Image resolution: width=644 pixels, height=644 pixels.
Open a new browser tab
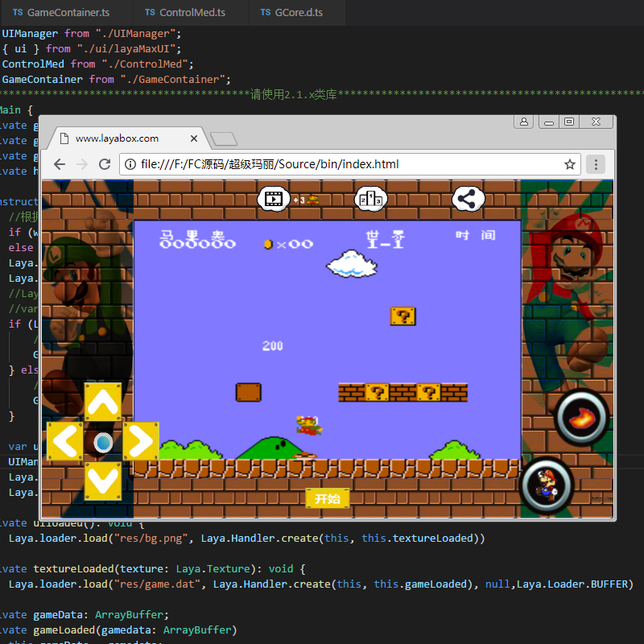(x=222, y=138)
